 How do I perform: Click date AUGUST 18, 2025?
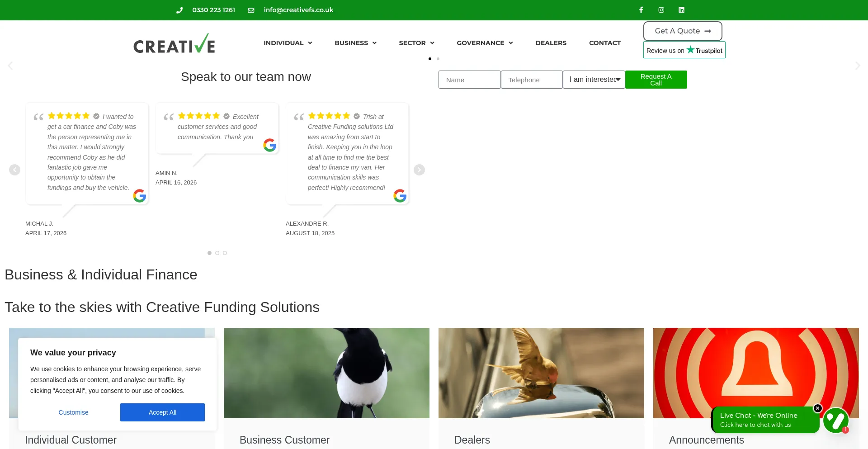coord(310,233)
